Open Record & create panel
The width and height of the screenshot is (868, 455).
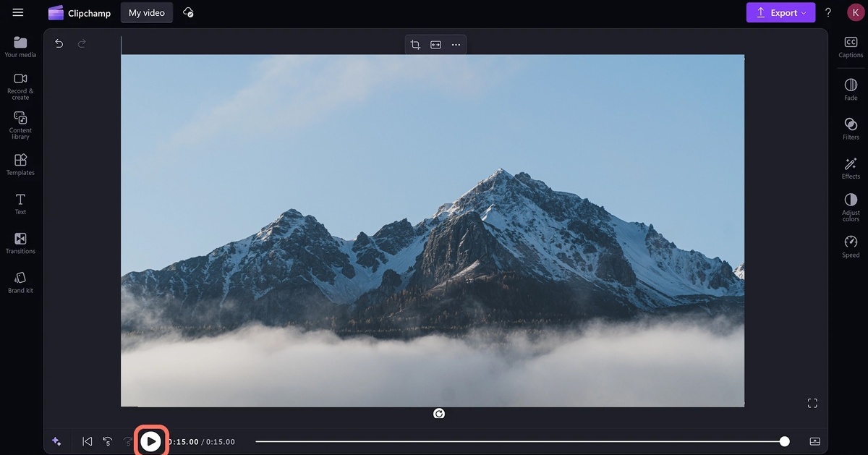(20, 86)
